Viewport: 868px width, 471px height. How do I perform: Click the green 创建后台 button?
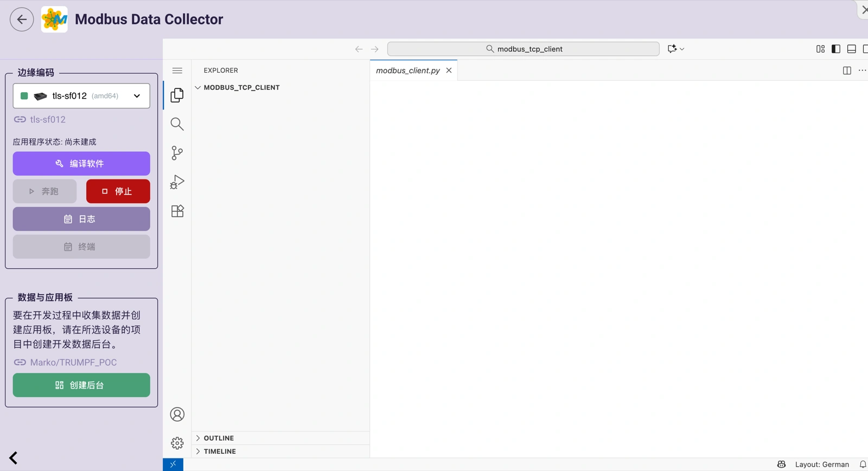pos(81,385)
